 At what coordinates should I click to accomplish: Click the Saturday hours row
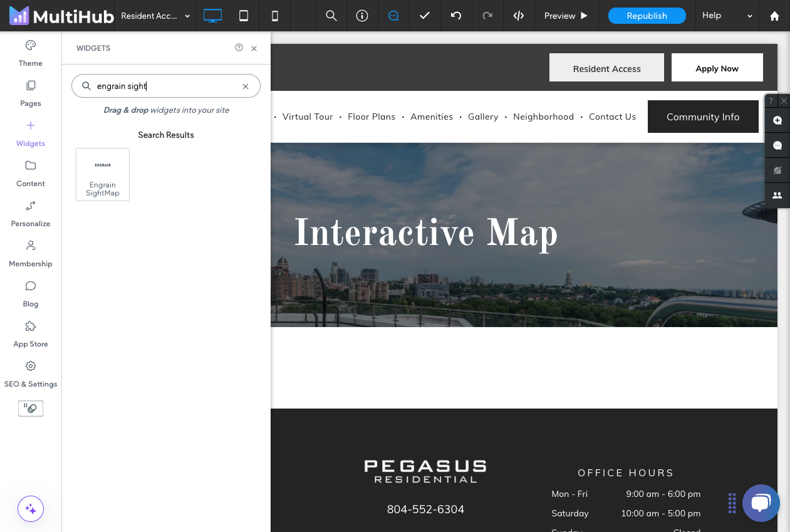[x=626, y=513]
